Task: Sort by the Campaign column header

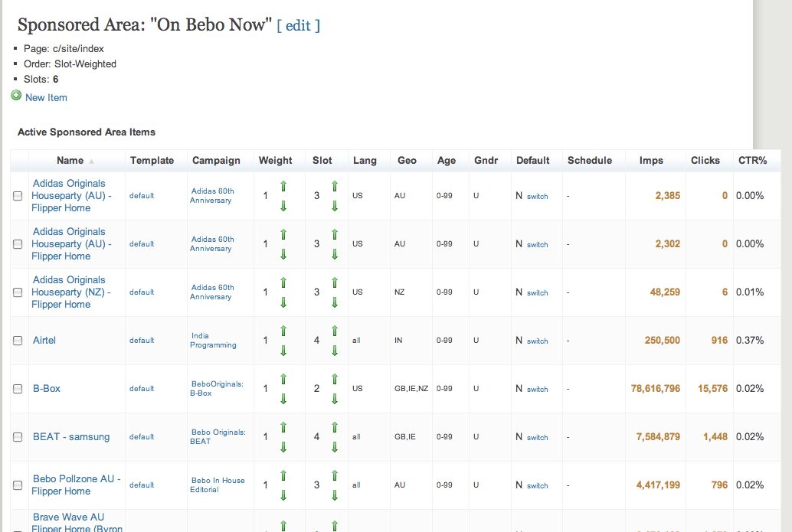Action: click(216, 161)
